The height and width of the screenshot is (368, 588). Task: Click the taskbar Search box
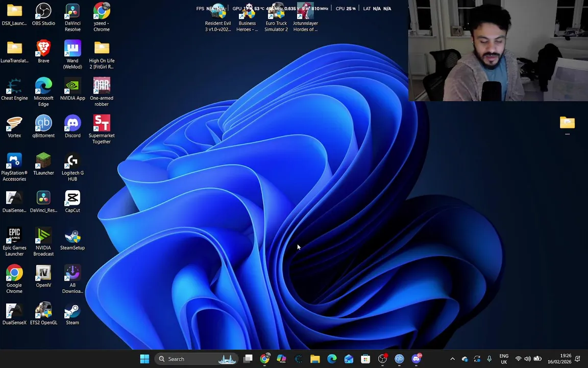[x=196, y=359]
